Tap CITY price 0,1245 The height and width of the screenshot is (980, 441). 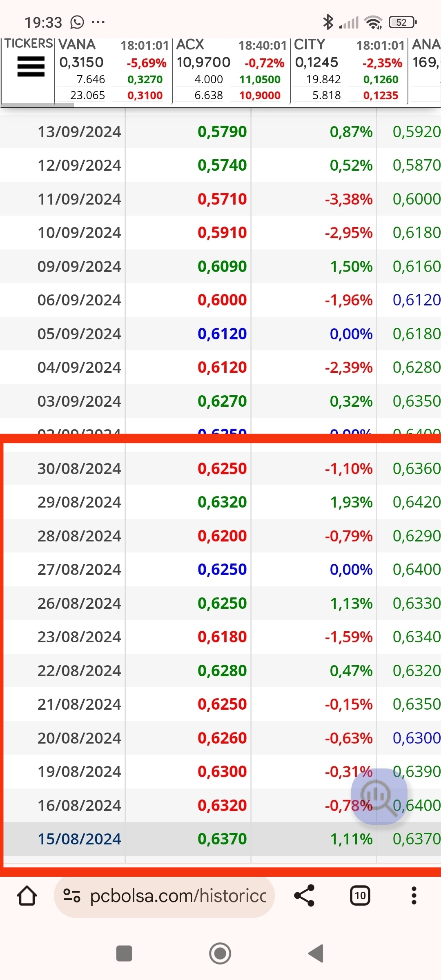316,62
